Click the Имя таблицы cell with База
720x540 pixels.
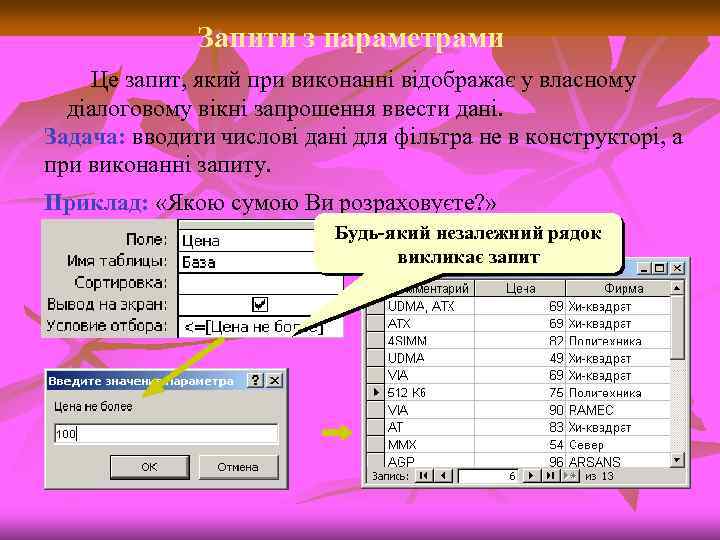[x=248, y=262]
